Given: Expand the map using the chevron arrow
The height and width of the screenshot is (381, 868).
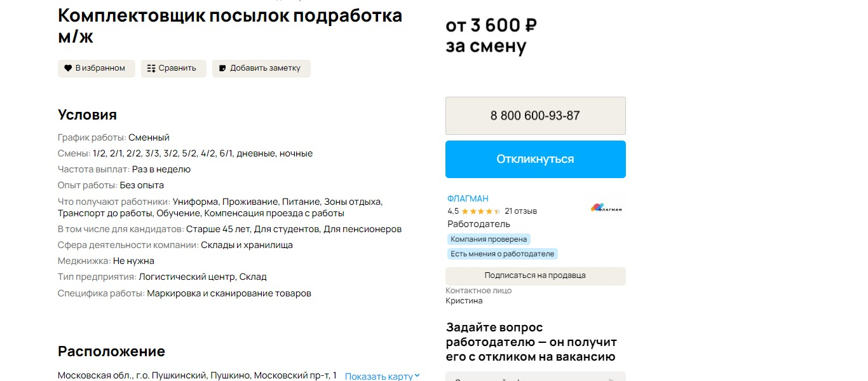Looking at the screenshot, I should [417, 376].
